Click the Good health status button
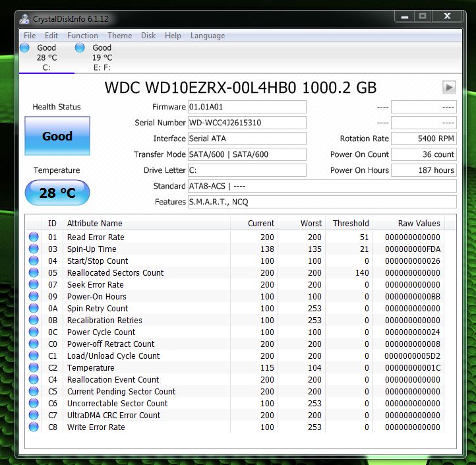Image resolution: width=476 pixels, height=465 pixels. [x=57, y=136]
